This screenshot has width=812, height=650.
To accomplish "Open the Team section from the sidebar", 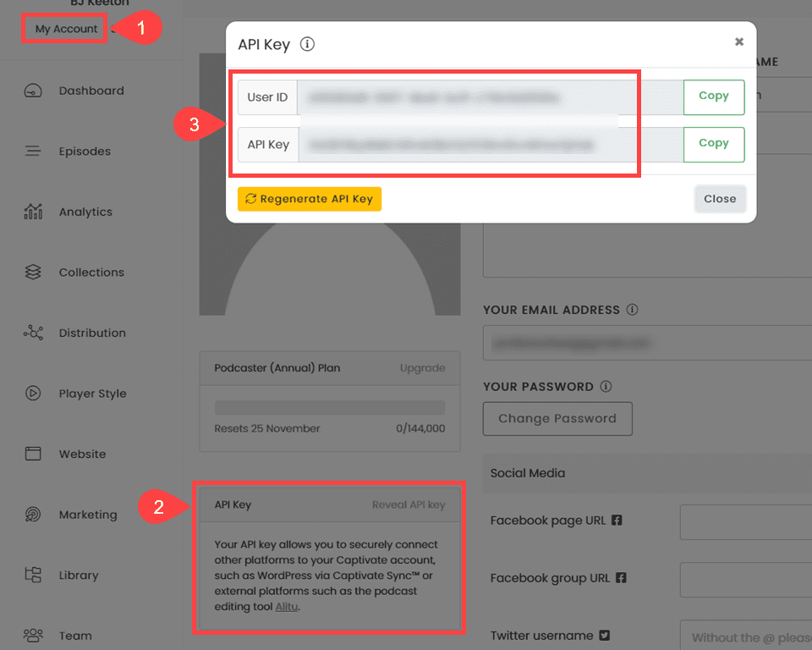I will pyautogui.click(x=32, y=635).
